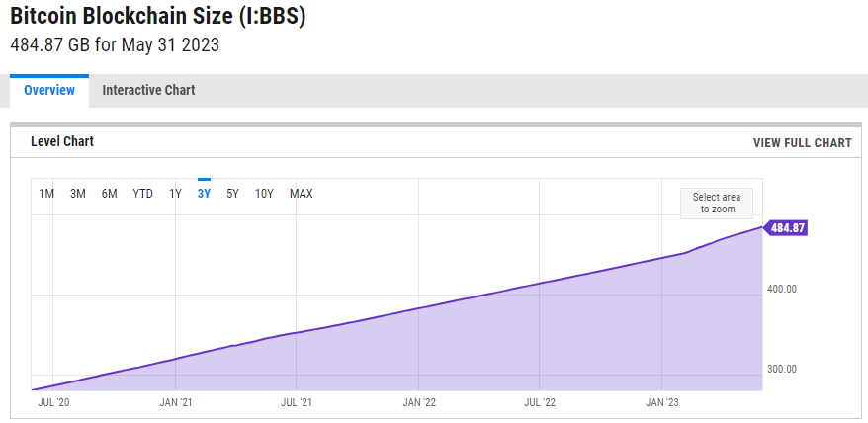Click the Bitcoin Blockchain Size (I:BBS) heading
This screenshot has height=423, width=868.
pos(158,16)
